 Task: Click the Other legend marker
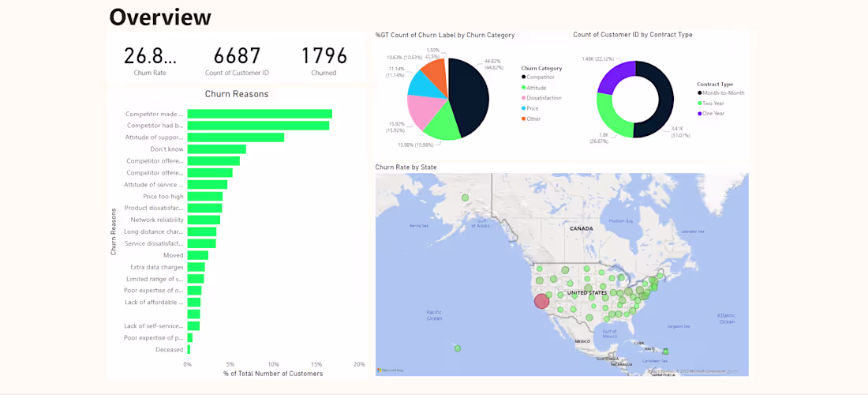coord(524,118)
